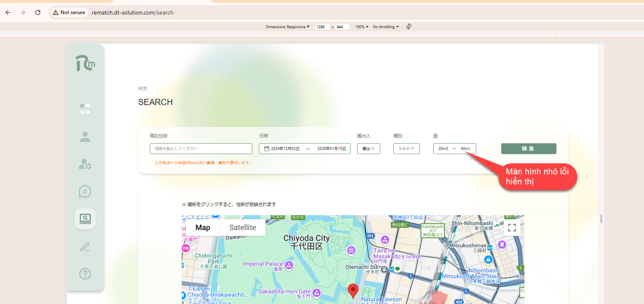Expand the 搬出 dropdown

tap(368, 149)
